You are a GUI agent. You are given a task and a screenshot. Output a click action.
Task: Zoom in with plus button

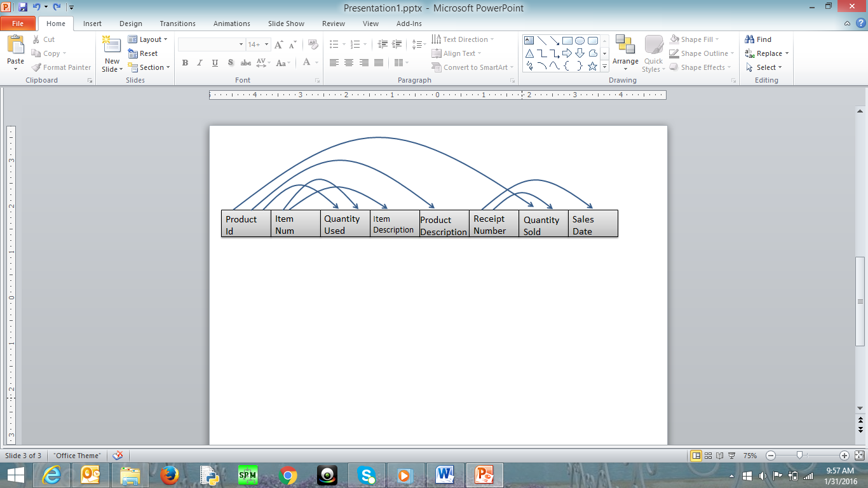(x=844, y=456)
